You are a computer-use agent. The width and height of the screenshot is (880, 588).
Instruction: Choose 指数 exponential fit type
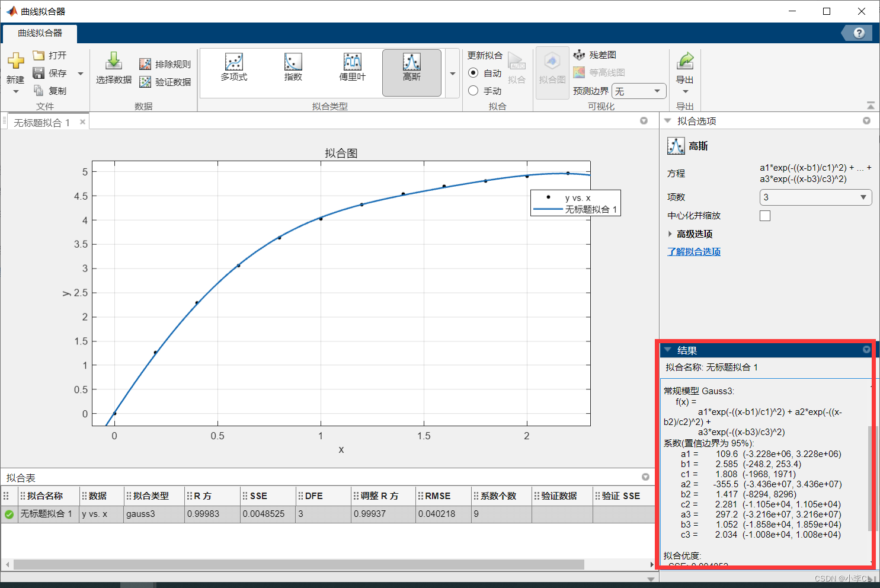point(293,68)
